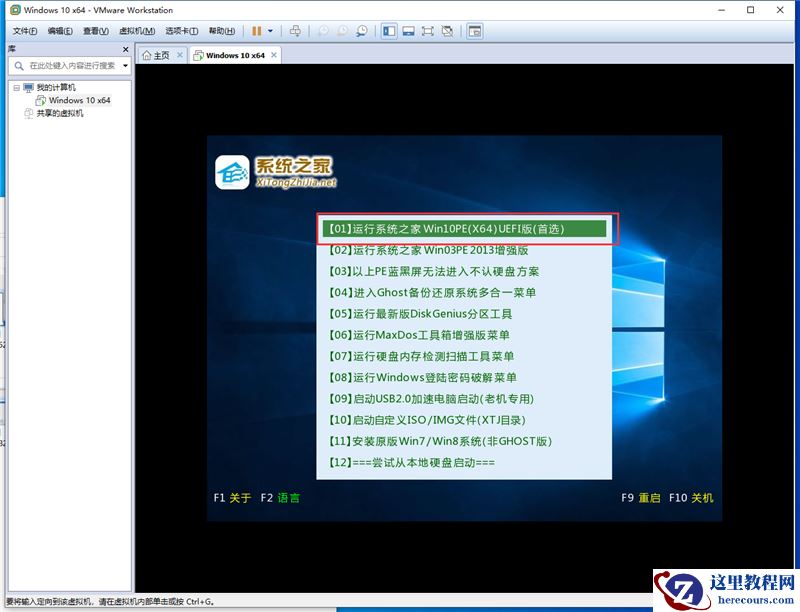Click the Send Ctrl+Alt+Del toolbar icon

(x=295, y=31)
